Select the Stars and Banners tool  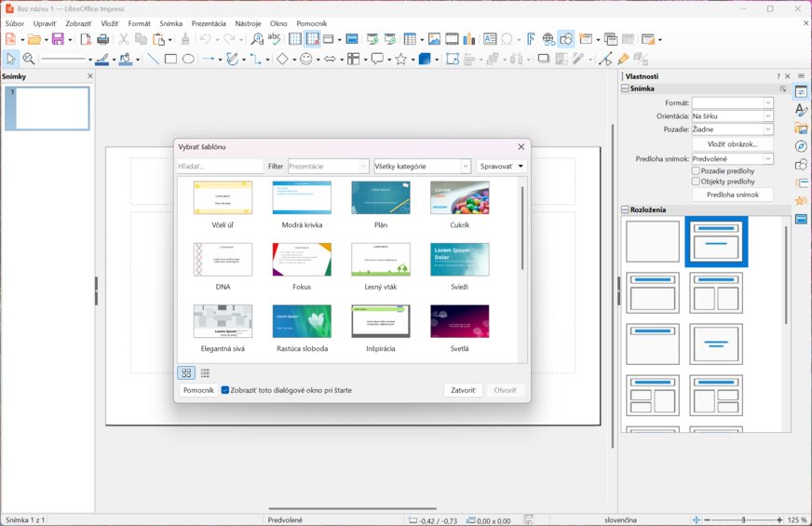(400, 59)
